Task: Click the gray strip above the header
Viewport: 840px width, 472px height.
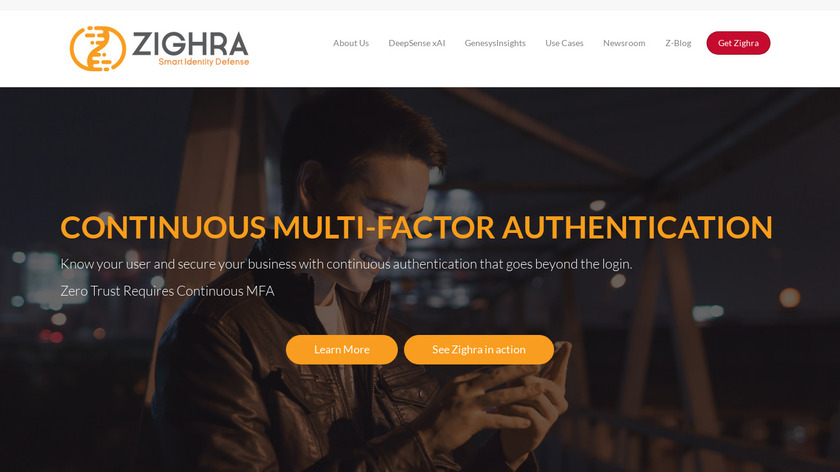Action: (420, 5)
